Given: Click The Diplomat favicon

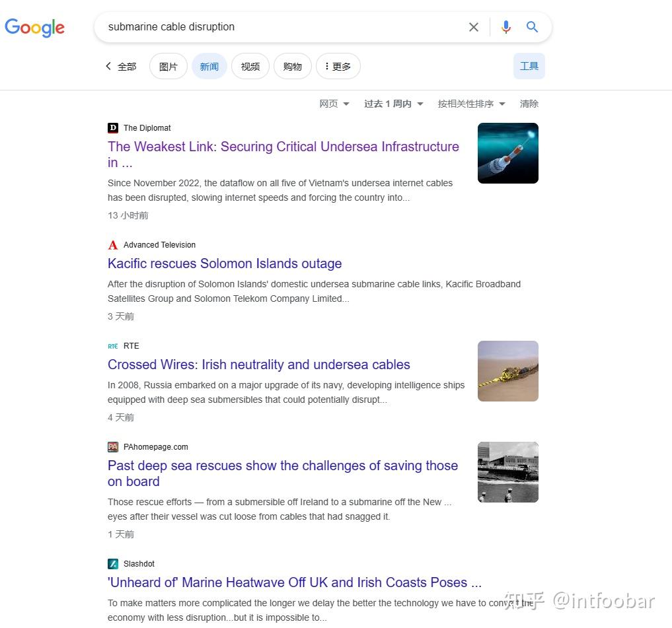Looking at the screenshot, I should pyautogui.click(x=113, y=127).
